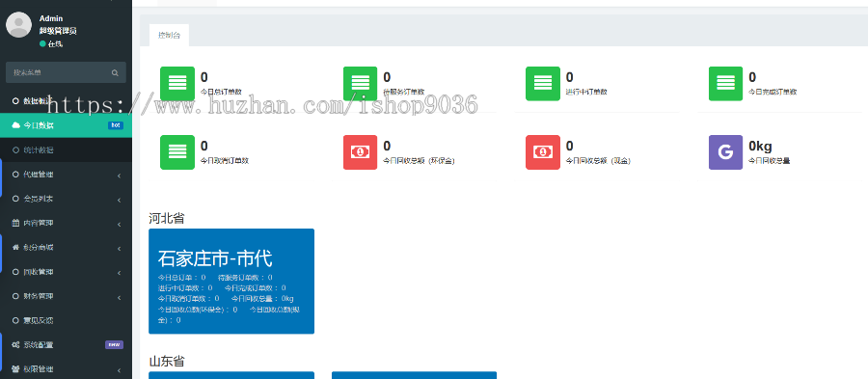This screenshot has height=379, width=868.
Task: Expand the 财务管理 sidebar menu
Action: (x=66, y=296)
